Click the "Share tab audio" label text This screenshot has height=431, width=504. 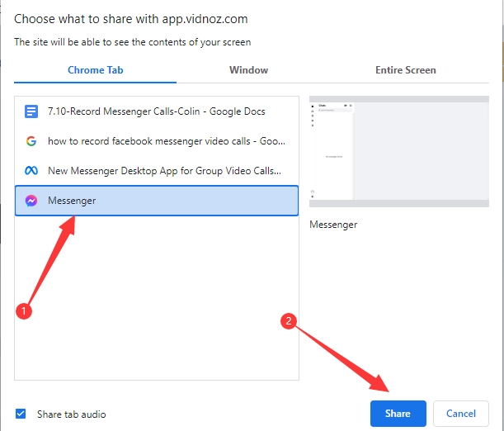pyautogui.click(x=72, y=414)
